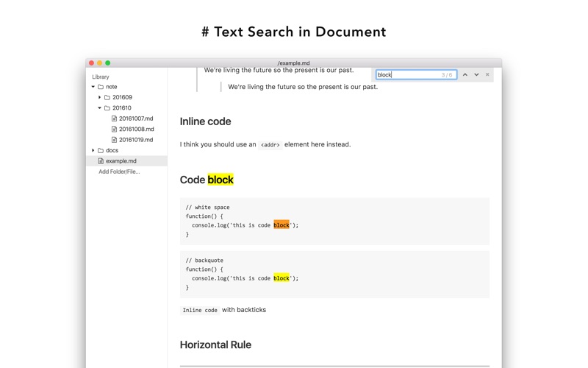Click the 'Inline code' heading
This screenshot has height=368, width=588.
pos(205,121)
